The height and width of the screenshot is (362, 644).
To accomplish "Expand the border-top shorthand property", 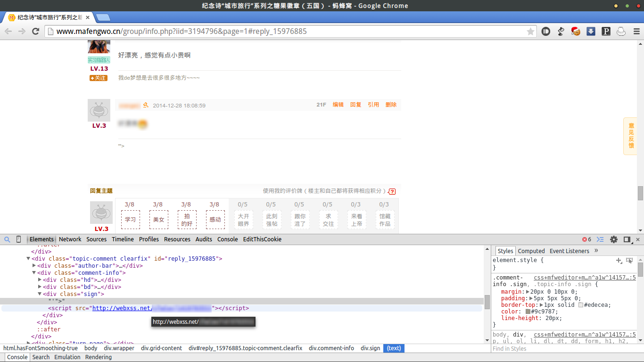I will click(542, 305).
